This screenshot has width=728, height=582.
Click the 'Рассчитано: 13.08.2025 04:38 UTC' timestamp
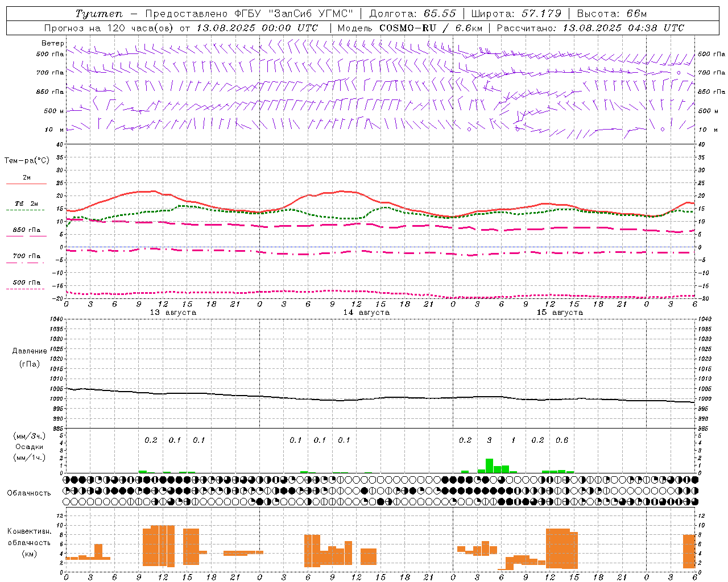click(x=590, y=28)
